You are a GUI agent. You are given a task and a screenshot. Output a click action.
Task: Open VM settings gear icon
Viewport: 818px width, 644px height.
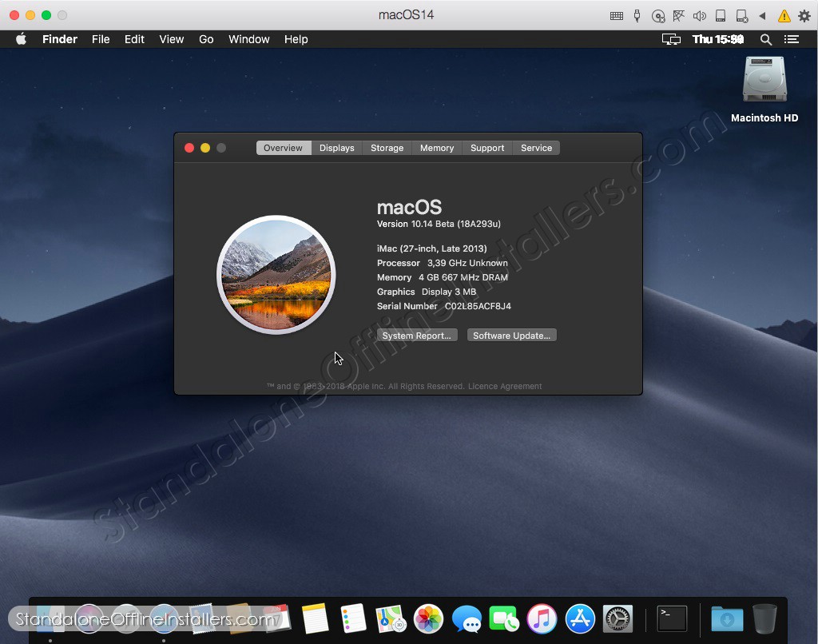point(804,16)
